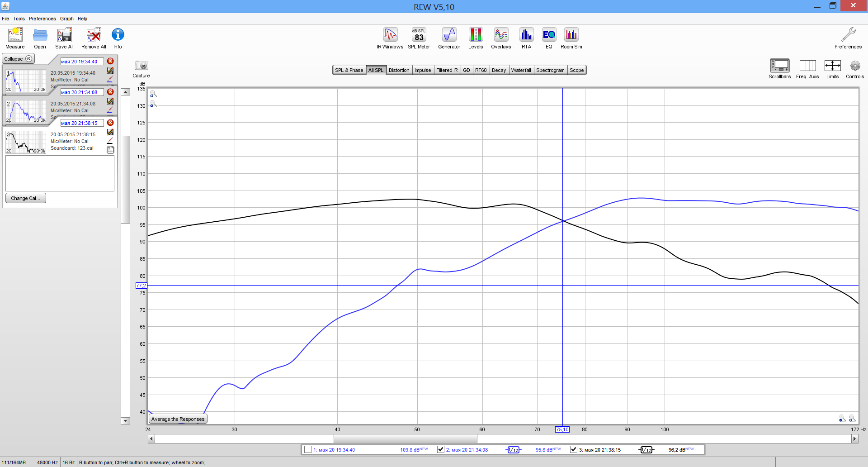Screen dimensions: 868x467
Task: Enable trace 1 checkbox in legend
Action: point(308,449)
